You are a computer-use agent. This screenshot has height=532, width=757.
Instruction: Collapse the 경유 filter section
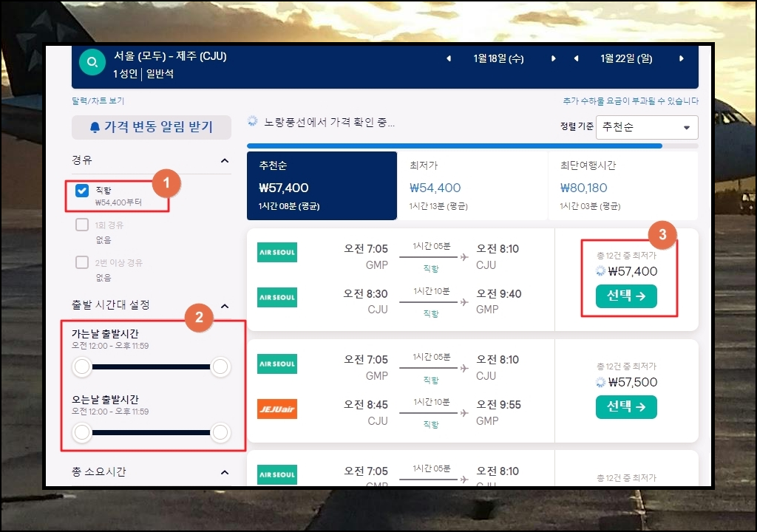(225, 160)
